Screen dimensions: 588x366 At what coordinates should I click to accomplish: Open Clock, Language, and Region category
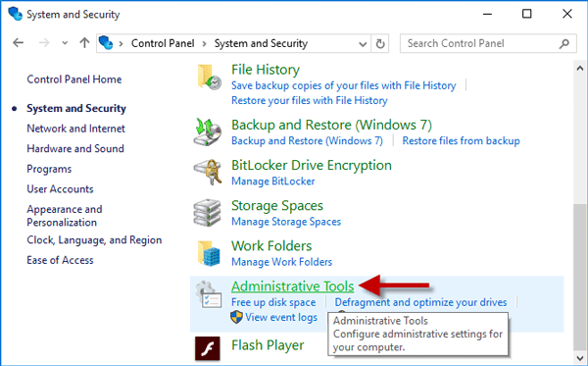coord(94,240)
